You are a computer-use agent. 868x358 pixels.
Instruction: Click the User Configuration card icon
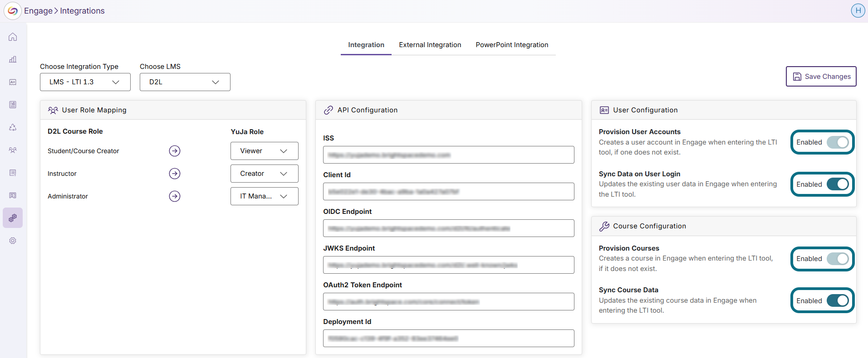(x=604, y=110)
